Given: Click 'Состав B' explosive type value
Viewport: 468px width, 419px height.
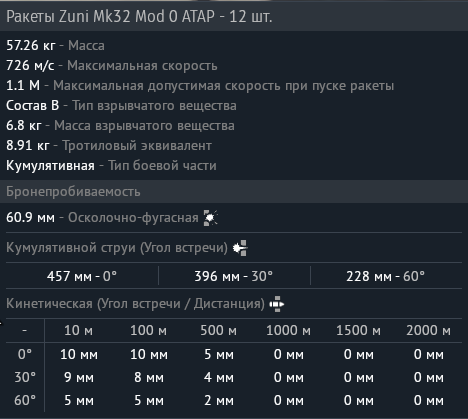Looking at the screenshot, I should click(32, 105).
